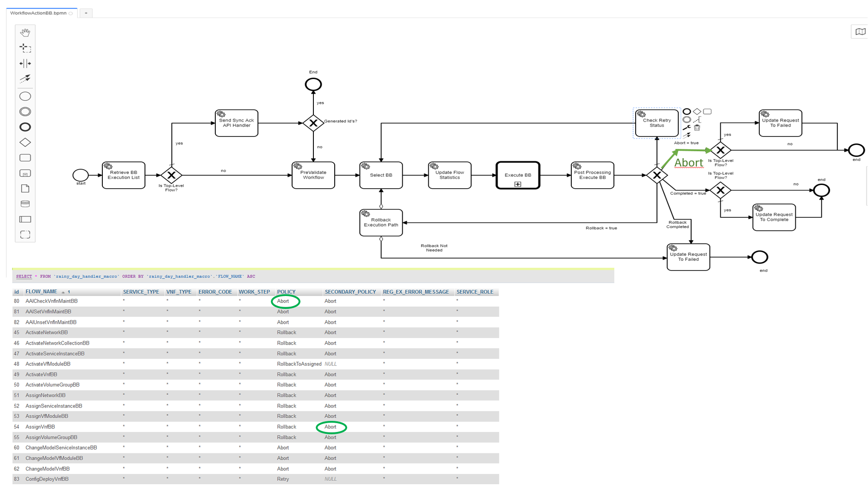The image size is (868, 493).
Task: Switch to WorkflowActionBB.bpmn tab
Action: tap(38, 13)
